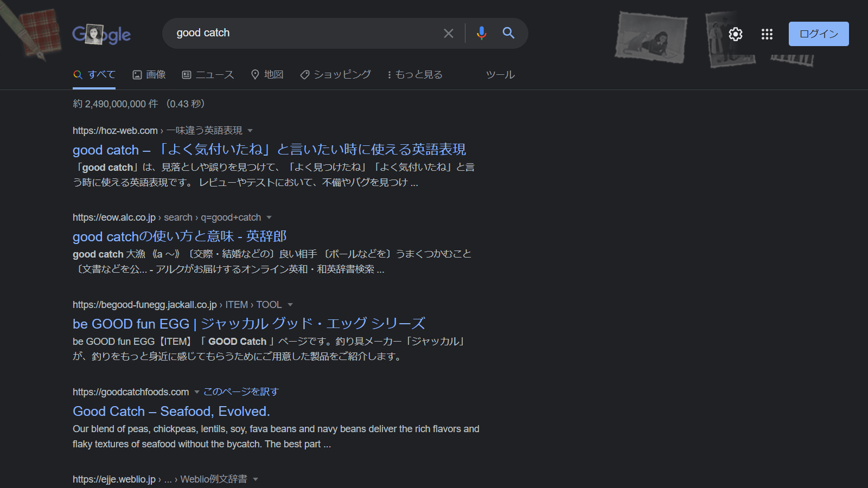Click the magnifying glass search button
Image resolution: width=868 pixels, height=488 pixels.
point(508,33)
